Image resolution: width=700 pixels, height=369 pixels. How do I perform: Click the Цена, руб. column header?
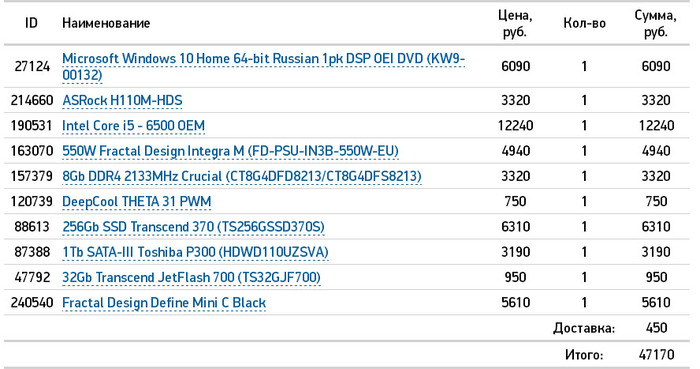click(x=515, y=23)
